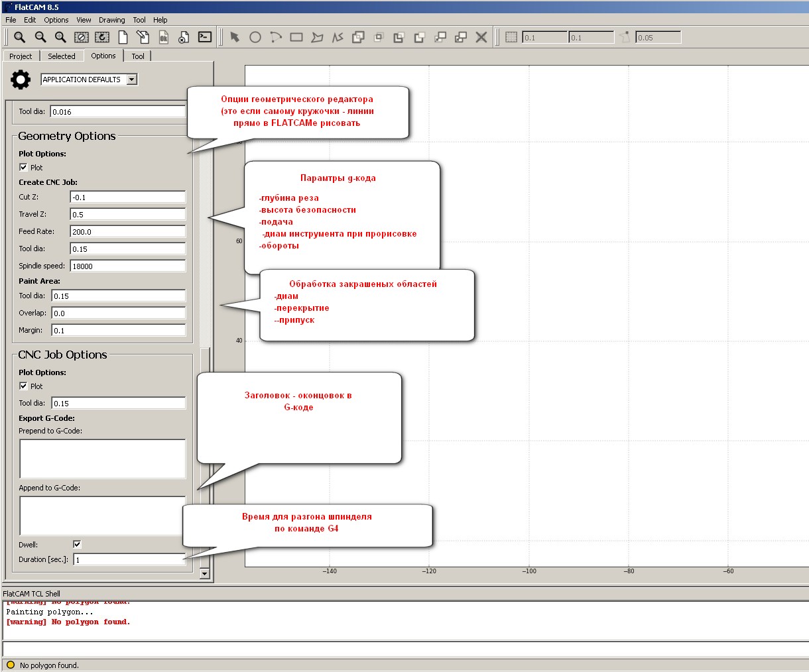Click the Duration [sec.] input field

tap(129, 559)
